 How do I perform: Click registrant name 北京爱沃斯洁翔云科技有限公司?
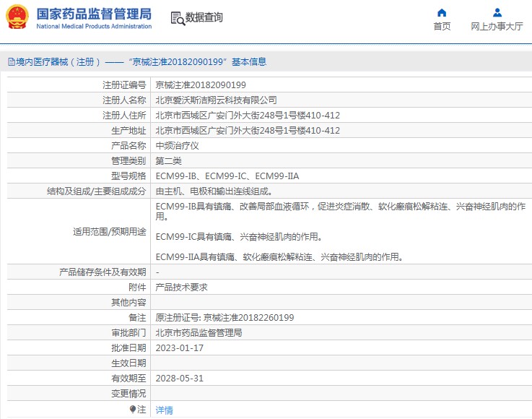tap(216, 100)
